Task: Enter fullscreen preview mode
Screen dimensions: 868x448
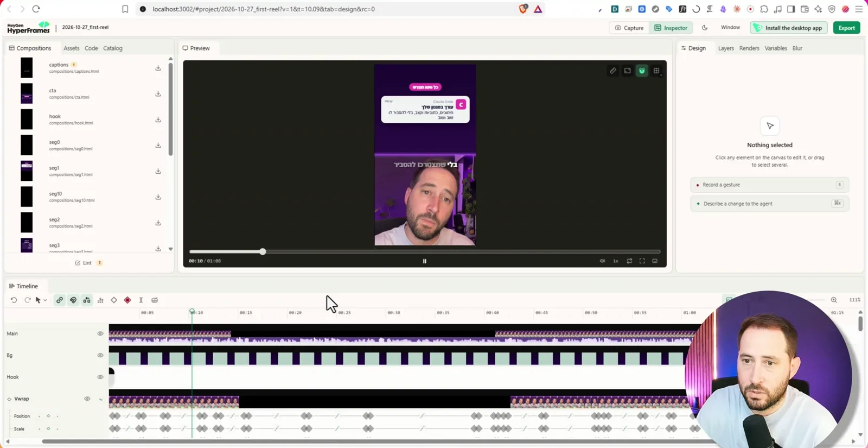Action: [642, 261]
